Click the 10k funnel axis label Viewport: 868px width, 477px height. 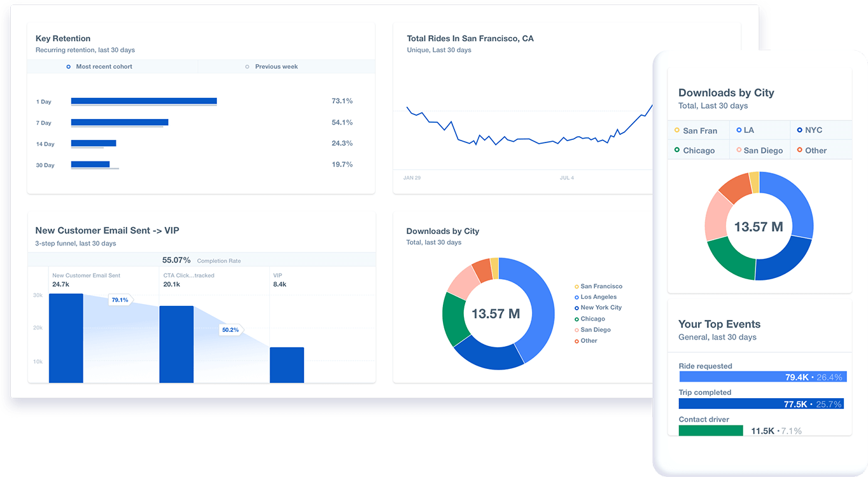(x=38, y=361)
